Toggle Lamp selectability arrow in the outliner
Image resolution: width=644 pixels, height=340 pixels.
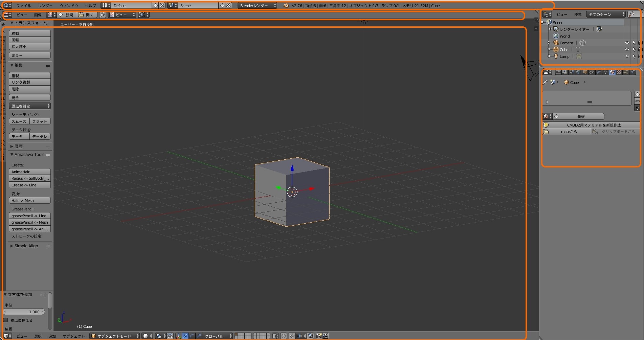pyautogui.click(x=634, y=56)
